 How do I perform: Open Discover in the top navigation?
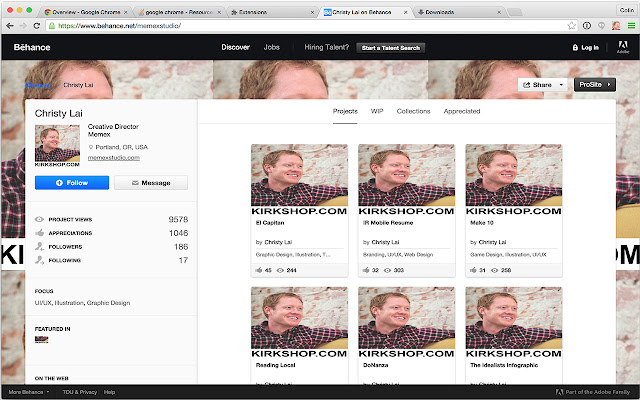(x=236, y=47)
